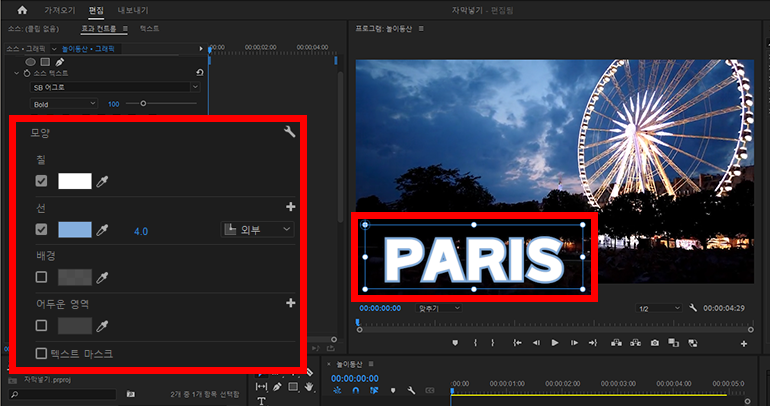Add another shadow with the plus icon

(291, 303)
